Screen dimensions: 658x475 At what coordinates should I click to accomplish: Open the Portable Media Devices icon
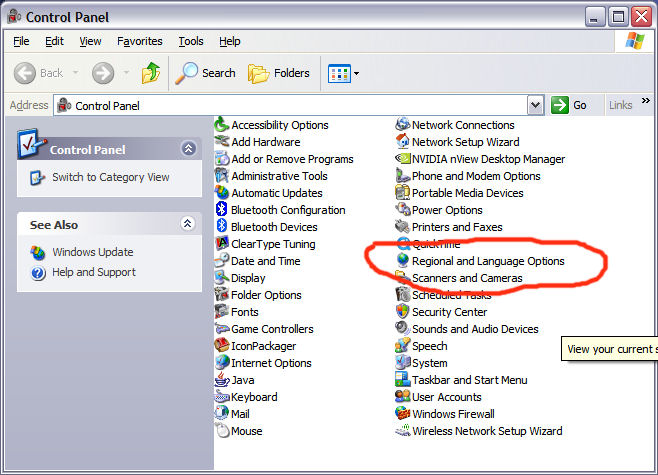click(x=402, y=193)
